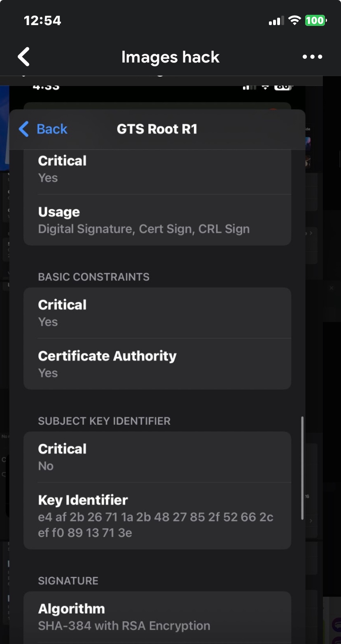Tap the Critical row above Usage

157,169
